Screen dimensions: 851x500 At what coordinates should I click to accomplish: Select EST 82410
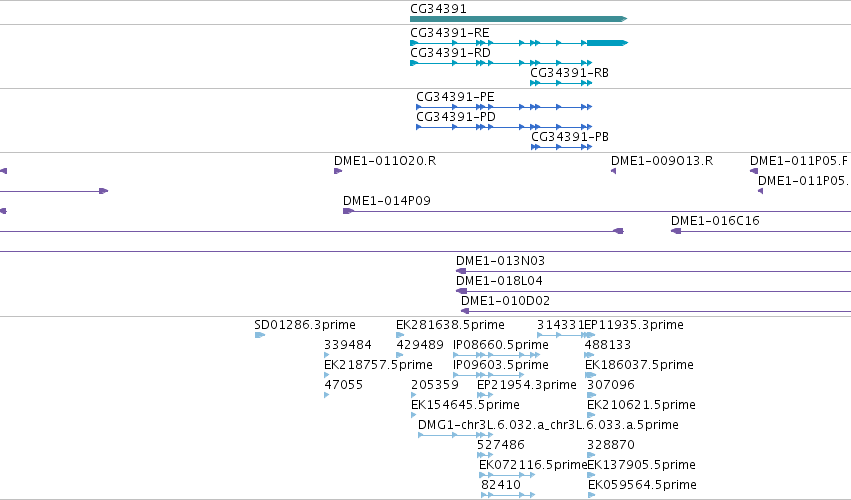pos(500,485)
